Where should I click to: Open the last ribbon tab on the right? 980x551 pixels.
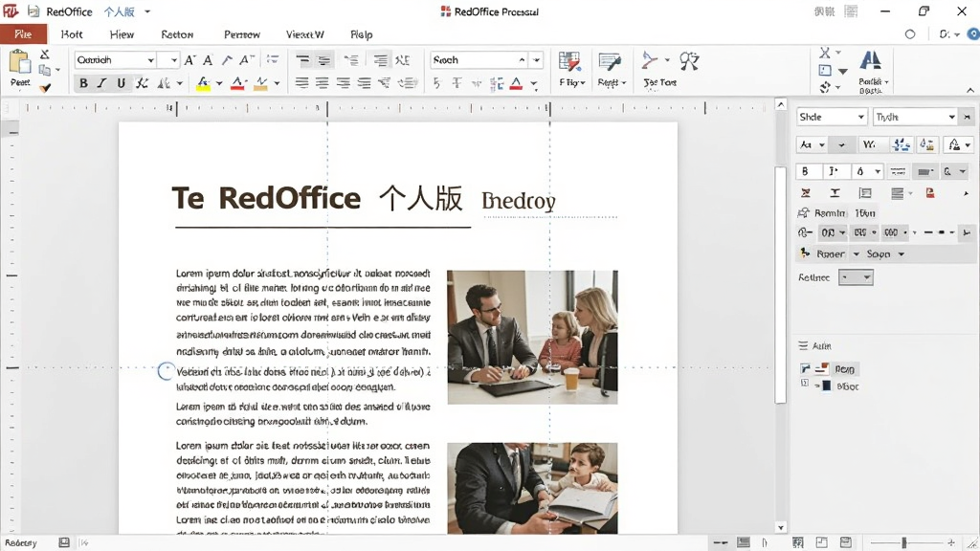pos(361,34)
